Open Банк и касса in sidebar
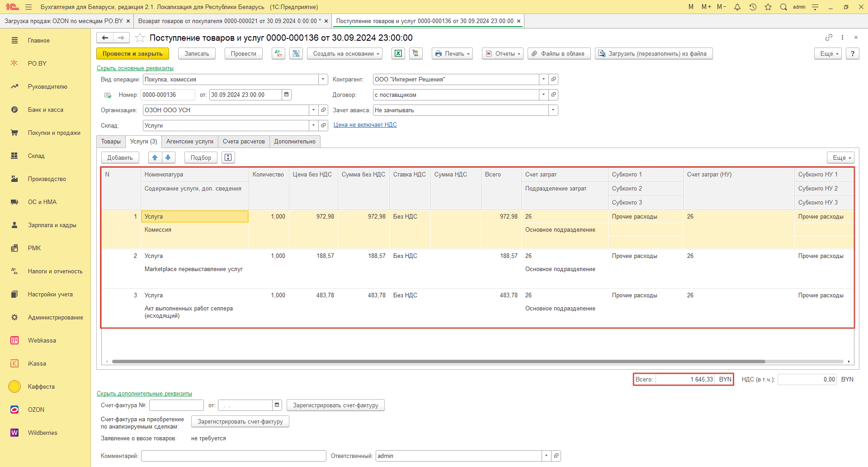The image size is (868, 467). coord(46,110)
